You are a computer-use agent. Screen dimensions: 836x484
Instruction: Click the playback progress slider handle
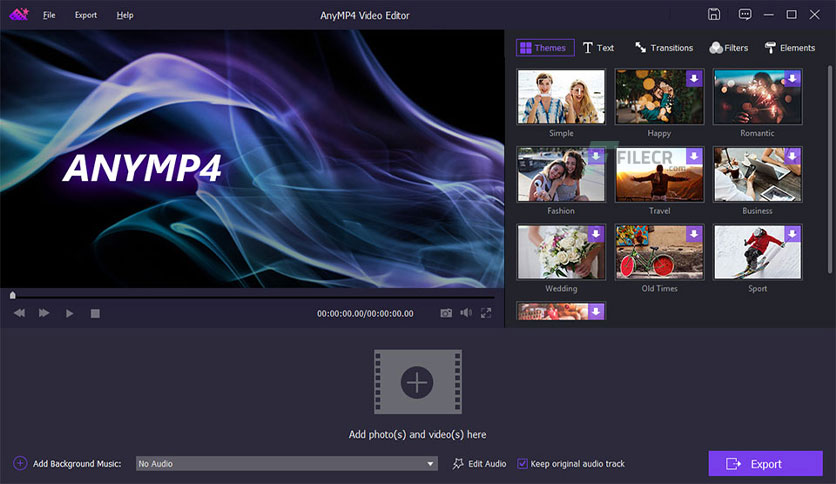(13, 295)
